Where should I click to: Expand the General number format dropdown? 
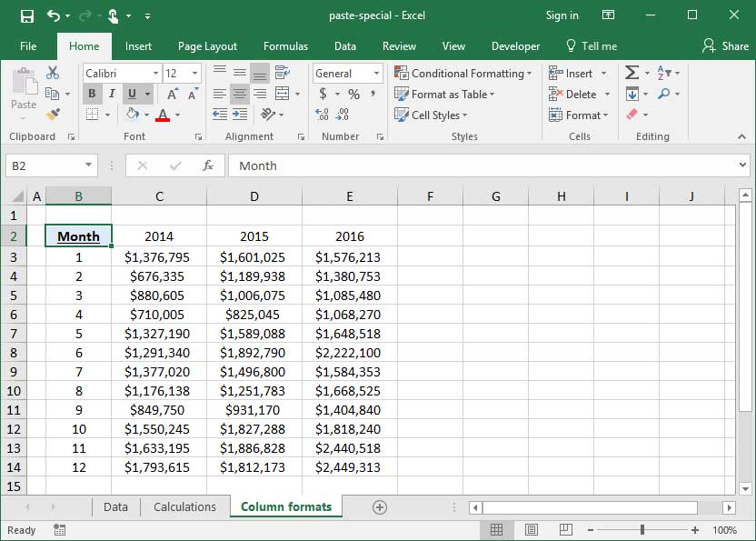coord(376,74)
